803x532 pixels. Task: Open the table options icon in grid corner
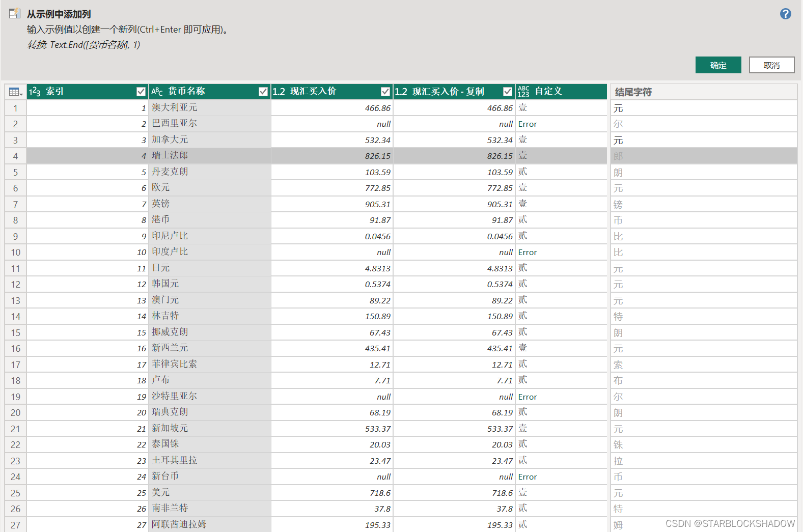coord(16,92)
